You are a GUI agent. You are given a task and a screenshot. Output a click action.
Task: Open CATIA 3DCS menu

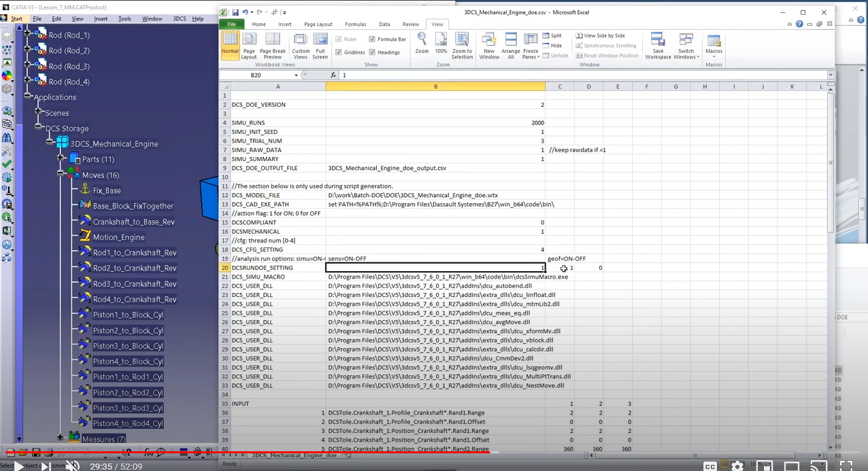pyautogui.click(x=179, y=19)
